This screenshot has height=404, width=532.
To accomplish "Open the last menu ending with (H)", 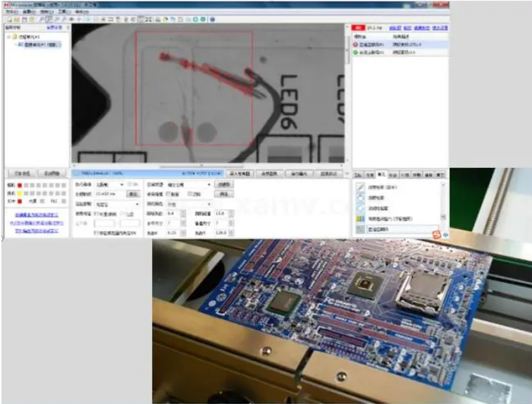I will coord(82,11).
